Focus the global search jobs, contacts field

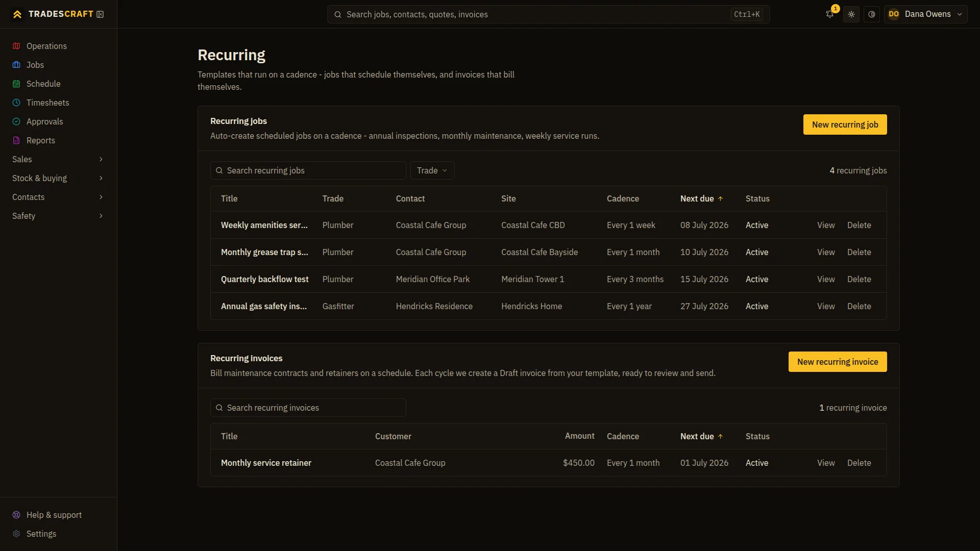tap(548, 14)
